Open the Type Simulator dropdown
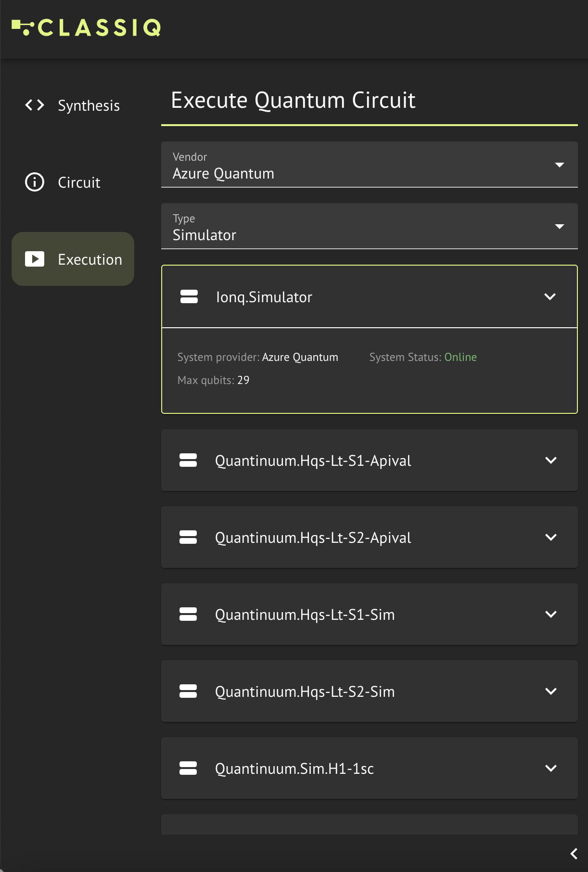The height and width of the screenshot is (872, 588). [370, 226]
